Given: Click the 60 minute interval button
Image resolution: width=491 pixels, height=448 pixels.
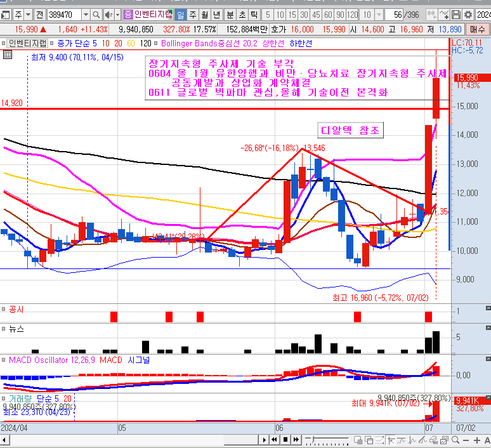Looking at the screenshot, I should click(x=329, y=14).
